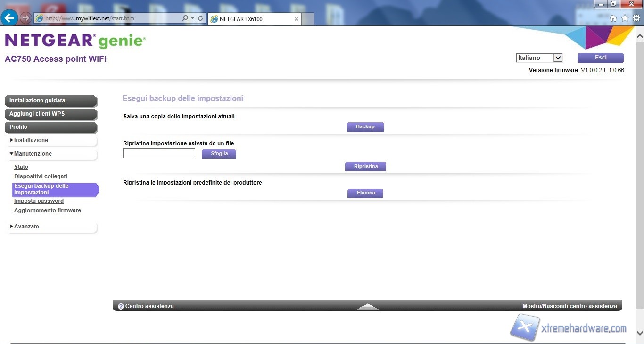Click the browser back arrow button

pos(9,18)
